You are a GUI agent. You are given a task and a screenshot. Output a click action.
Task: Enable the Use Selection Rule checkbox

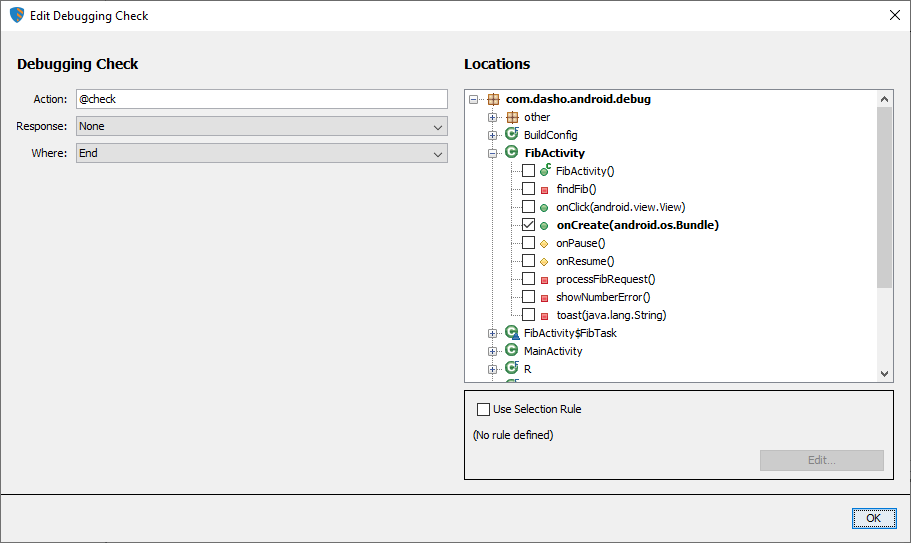483,409
